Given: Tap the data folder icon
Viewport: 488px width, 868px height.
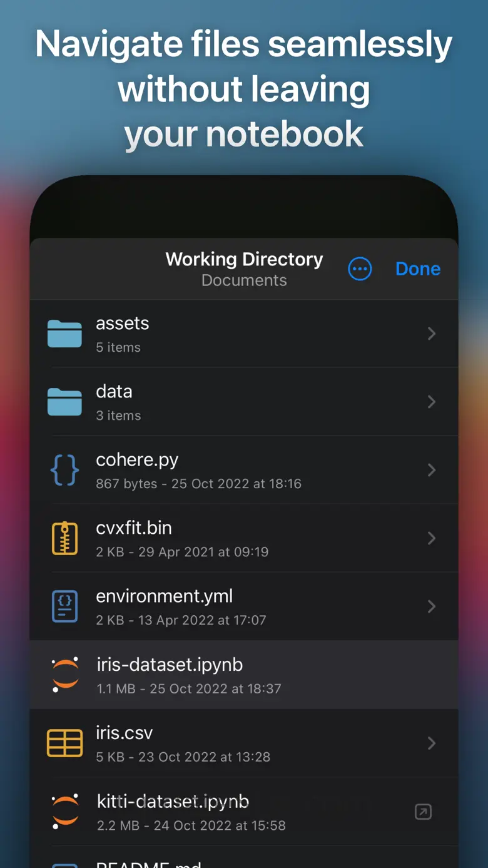Looking at the screenshot, I should point(64,402).
